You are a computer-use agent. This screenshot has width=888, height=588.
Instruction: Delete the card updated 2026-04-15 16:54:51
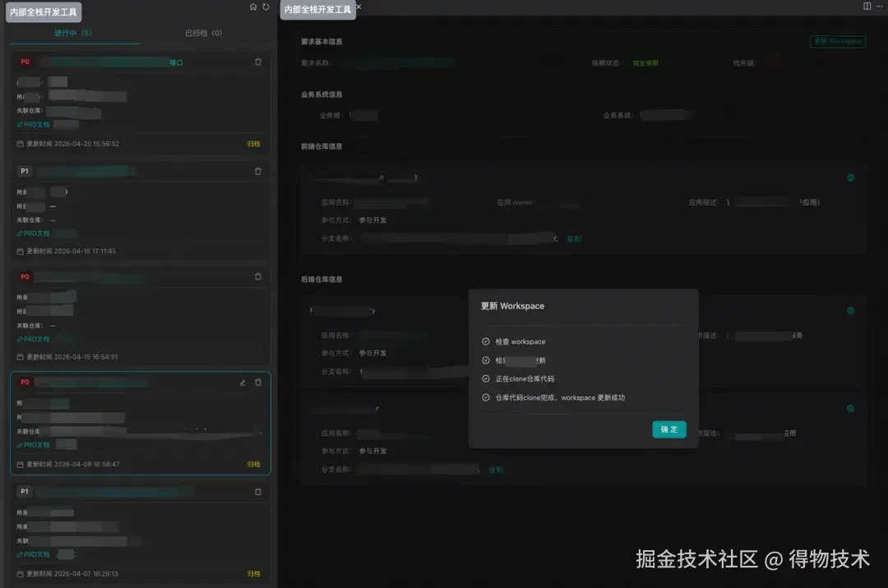258,276
